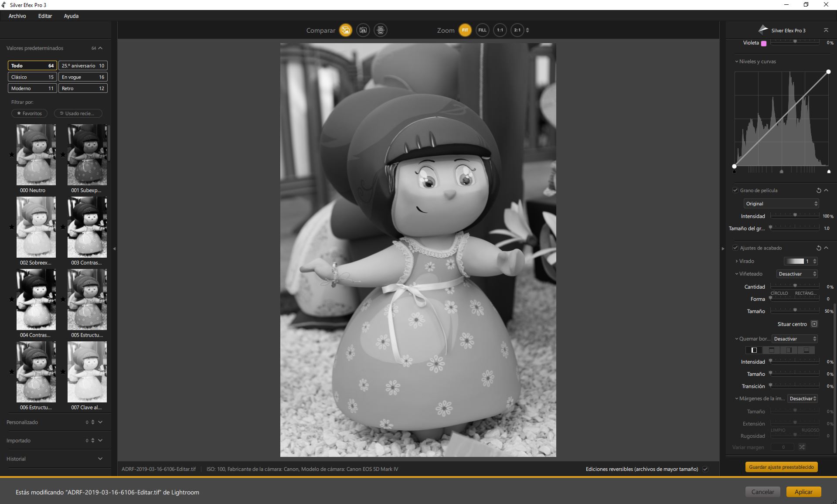
Task: Open the Archivo menu
Action: pyautogui.click(x=17, y=16)
